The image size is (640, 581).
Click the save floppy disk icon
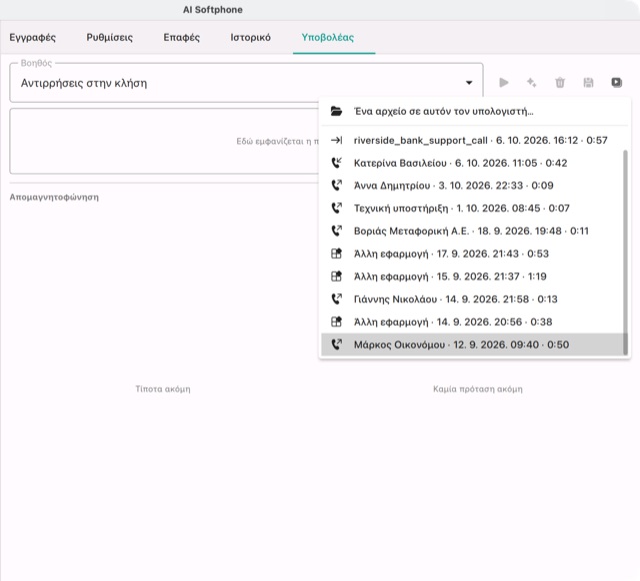point(588,83)
